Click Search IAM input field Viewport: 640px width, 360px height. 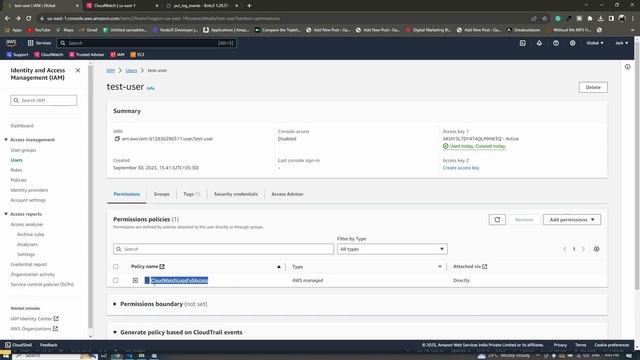(x=44, y=100)
